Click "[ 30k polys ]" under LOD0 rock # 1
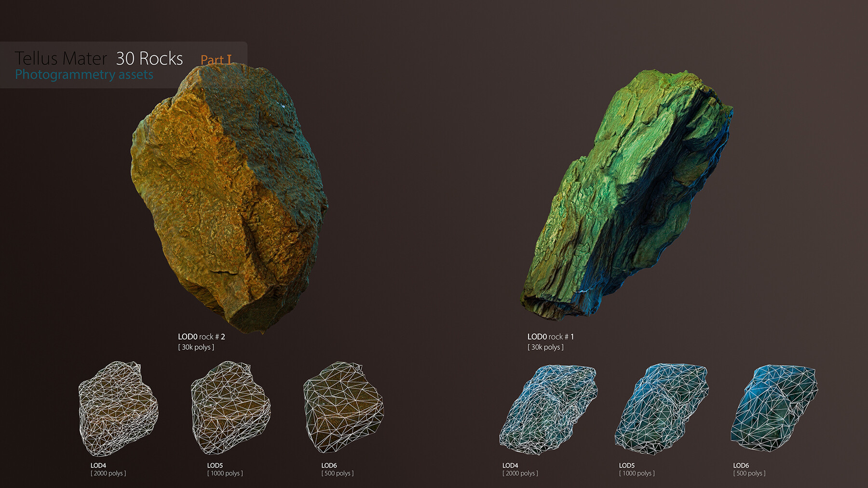The width and height of the screenshot is (868, 488). (x=545, y=347)
